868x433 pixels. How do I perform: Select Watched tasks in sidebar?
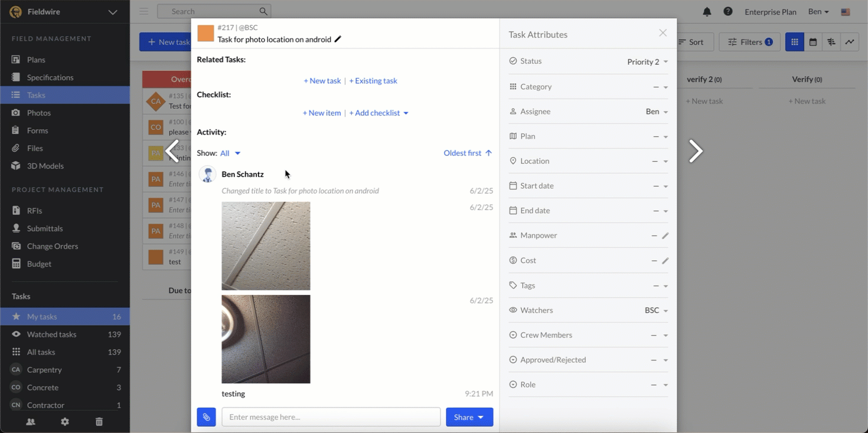pos(51,334)
